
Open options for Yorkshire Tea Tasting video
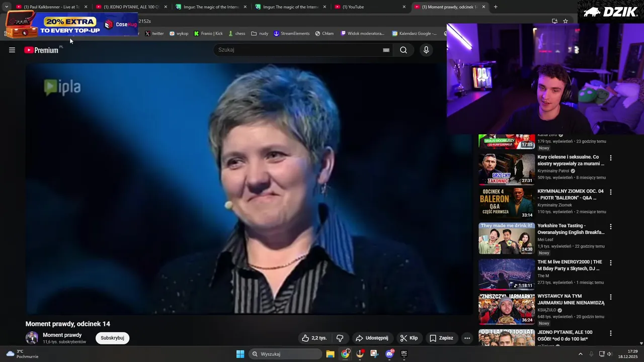pyautogui.click(x=610, y=227)
